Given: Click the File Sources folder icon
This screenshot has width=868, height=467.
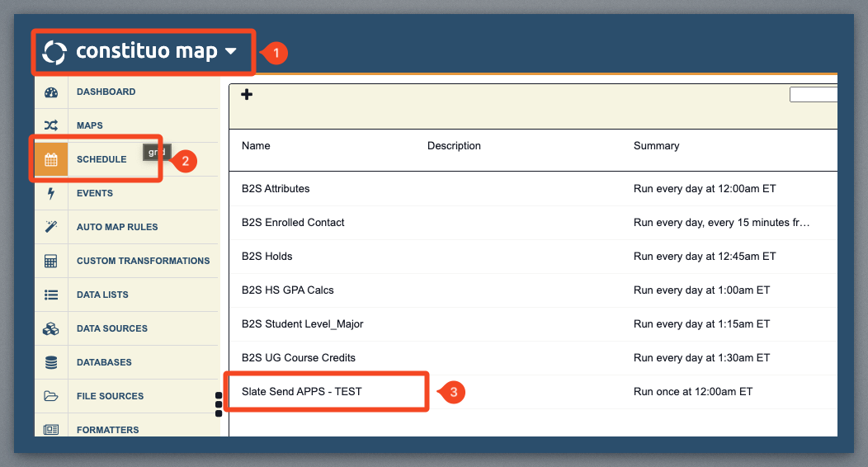Looking at the screenshot, I should point(51,396).
